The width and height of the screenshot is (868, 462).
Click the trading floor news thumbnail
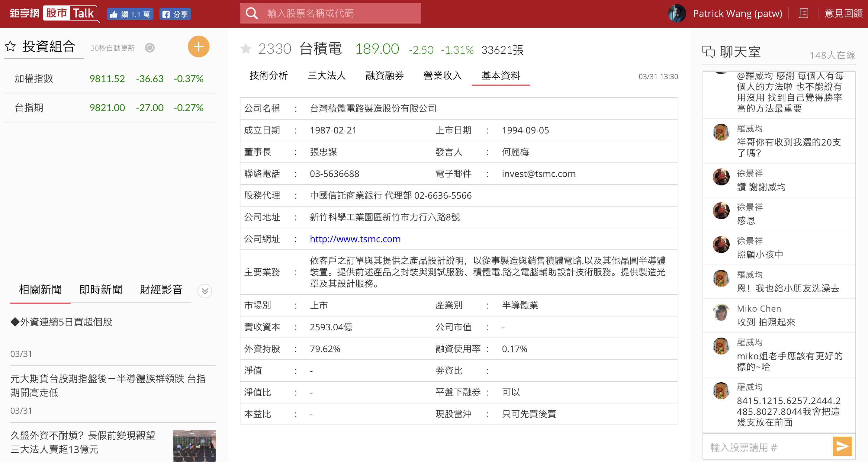(194, 445)
